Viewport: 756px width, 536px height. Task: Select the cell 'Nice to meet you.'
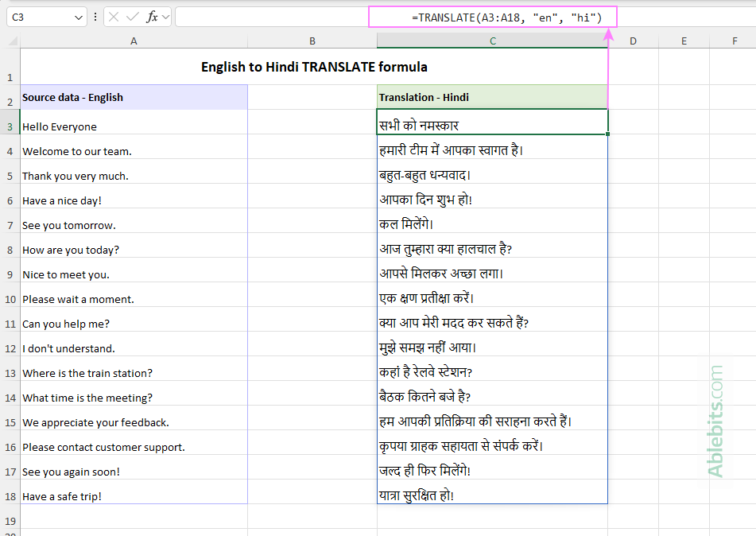point(134,270)
